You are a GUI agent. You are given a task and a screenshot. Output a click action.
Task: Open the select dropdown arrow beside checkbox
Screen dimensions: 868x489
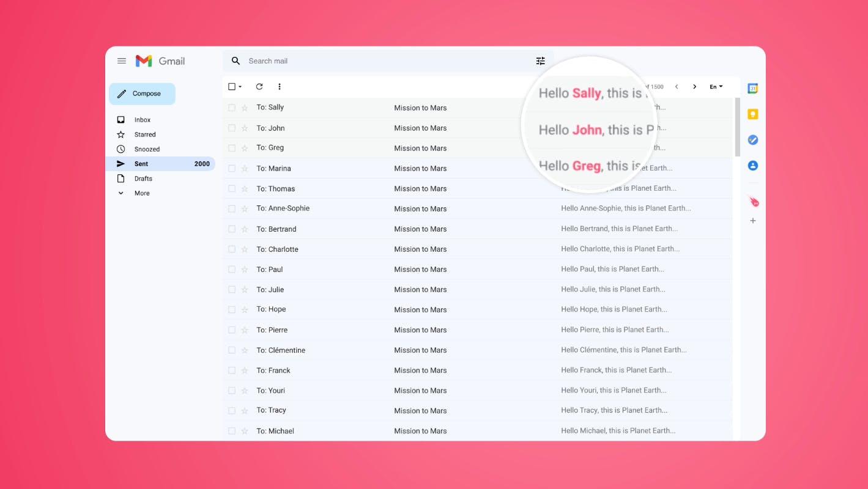pyautogui.click(x=240, y=87)
